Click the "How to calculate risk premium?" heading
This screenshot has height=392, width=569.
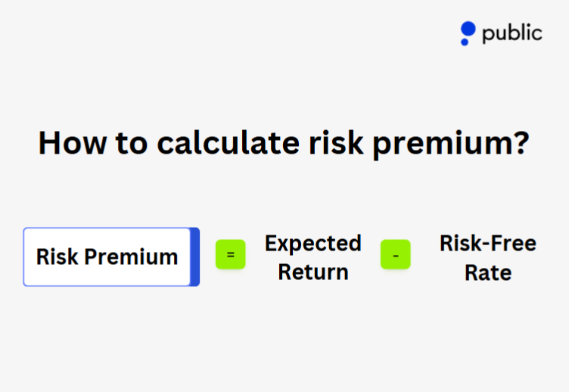284,143
